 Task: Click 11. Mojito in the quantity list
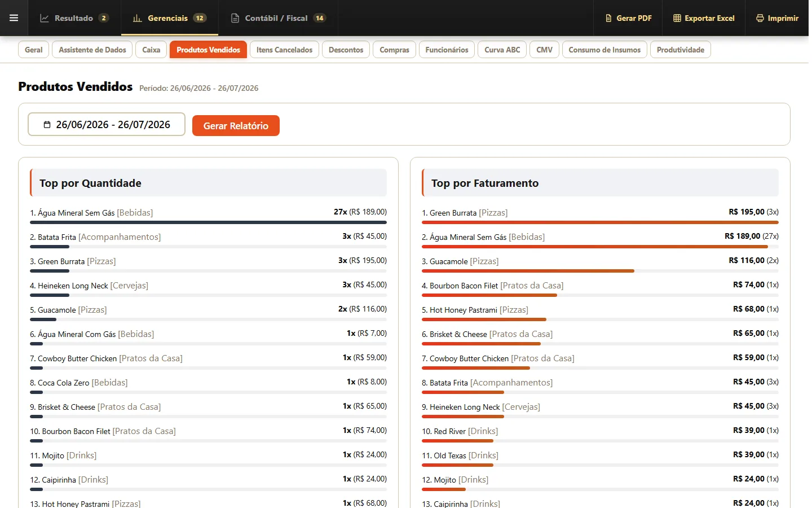[63, 456]
